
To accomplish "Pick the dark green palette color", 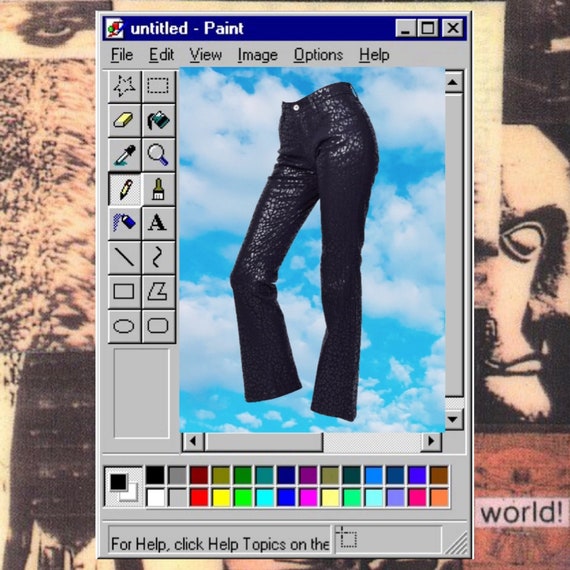I will (x=242, y=475).
